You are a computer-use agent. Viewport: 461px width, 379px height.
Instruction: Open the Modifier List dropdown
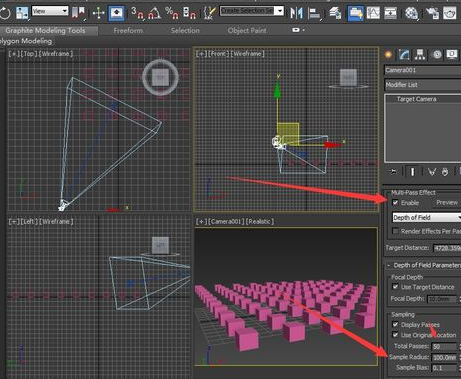point(423,85)
